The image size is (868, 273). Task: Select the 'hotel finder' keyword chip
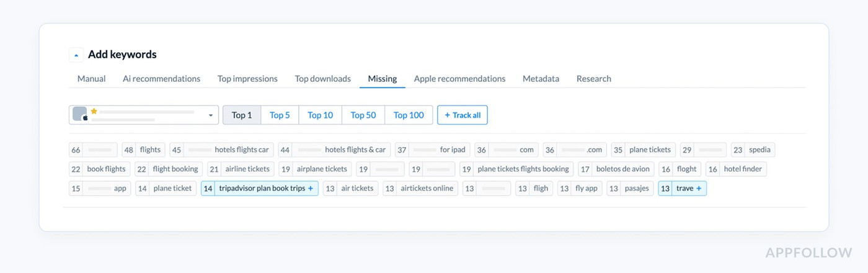(736, 169)
